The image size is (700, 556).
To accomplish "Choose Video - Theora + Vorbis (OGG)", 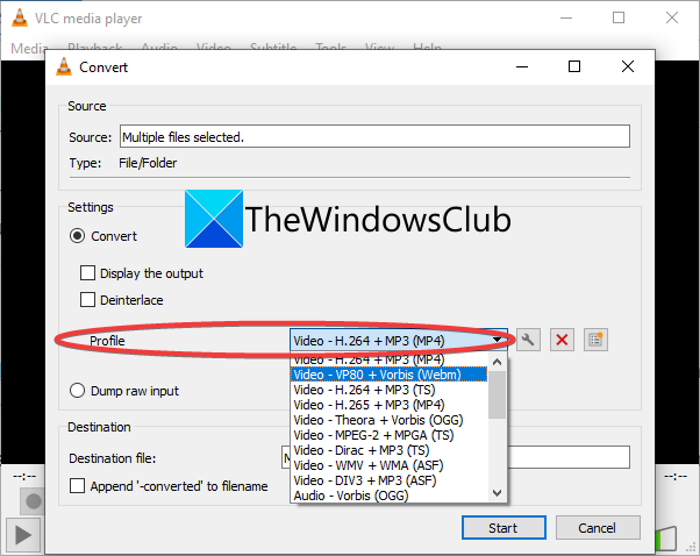I will 389,420.
